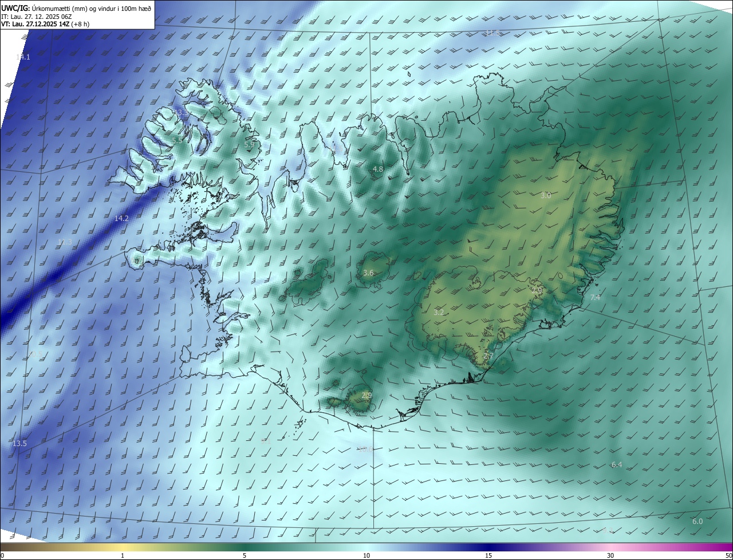Select the 'IT: Lau. 27. 12. 2025 06Z' line
Image resolution: width=733 pixels, height=560 pixels.
(x=36, y=16)
